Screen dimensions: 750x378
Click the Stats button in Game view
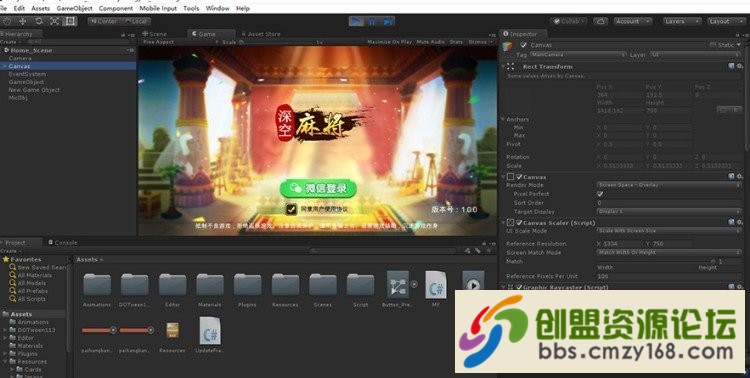click(456, 42)
